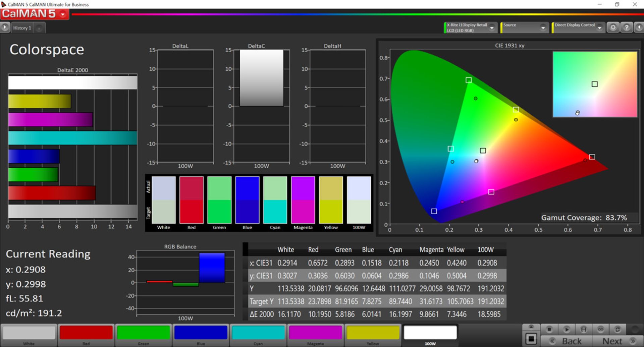
Task: Select the Red color patch swatch
Action: pyautogui.click(x=86, y=333)
